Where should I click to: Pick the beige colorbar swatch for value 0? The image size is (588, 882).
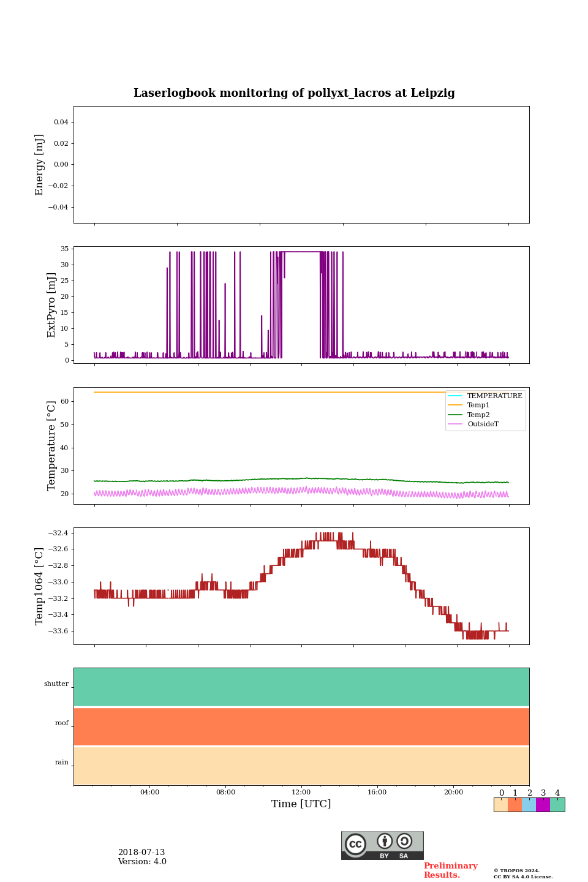(x=501, y=805)
